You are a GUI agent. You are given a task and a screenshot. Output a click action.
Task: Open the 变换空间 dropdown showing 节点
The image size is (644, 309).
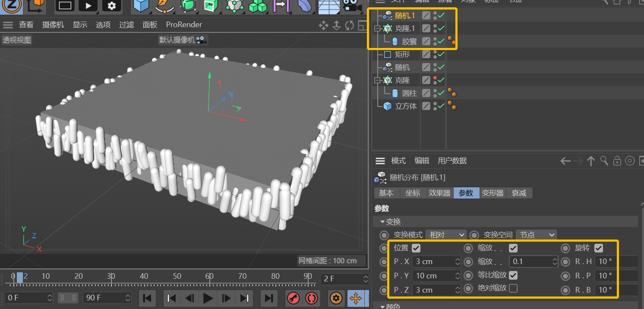pos(536,235)
